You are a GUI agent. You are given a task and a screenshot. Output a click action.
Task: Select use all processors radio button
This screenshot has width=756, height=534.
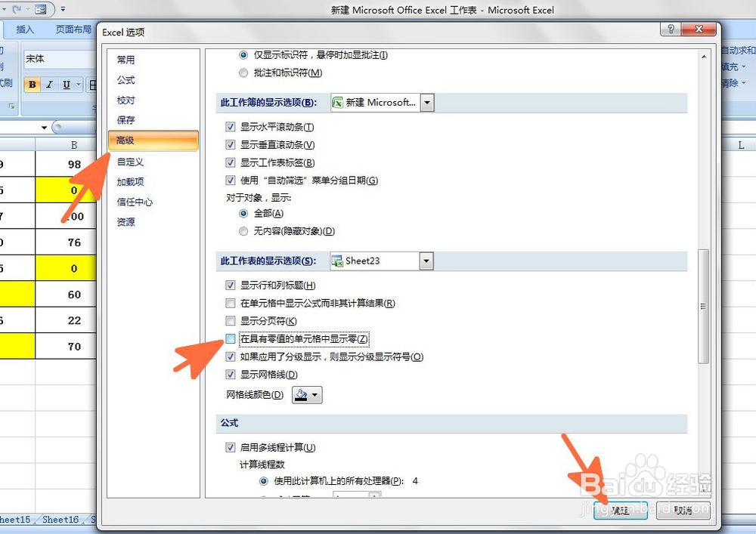tap(264, 481)
